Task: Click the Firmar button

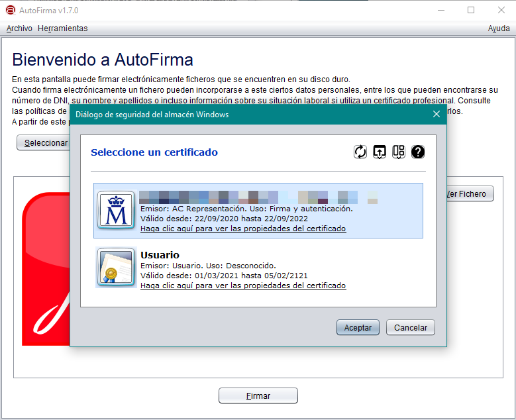Action: click(x=258, y=395)
